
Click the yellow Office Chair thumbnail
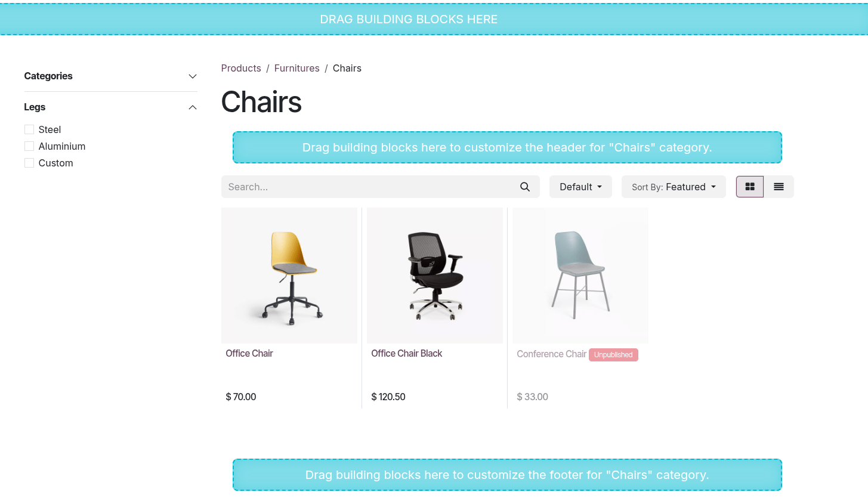pyautogui.click(x=289, y=275)
